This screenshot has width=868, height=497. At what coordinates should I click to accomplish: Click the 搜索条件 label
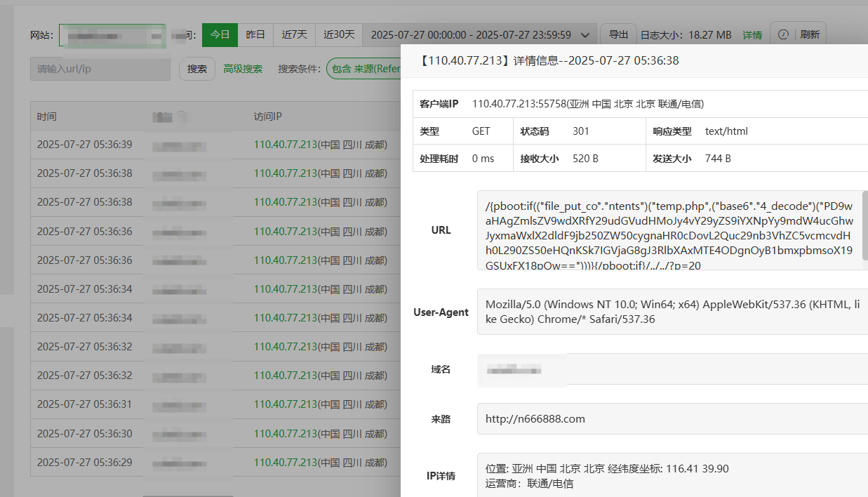pos(299,69)
